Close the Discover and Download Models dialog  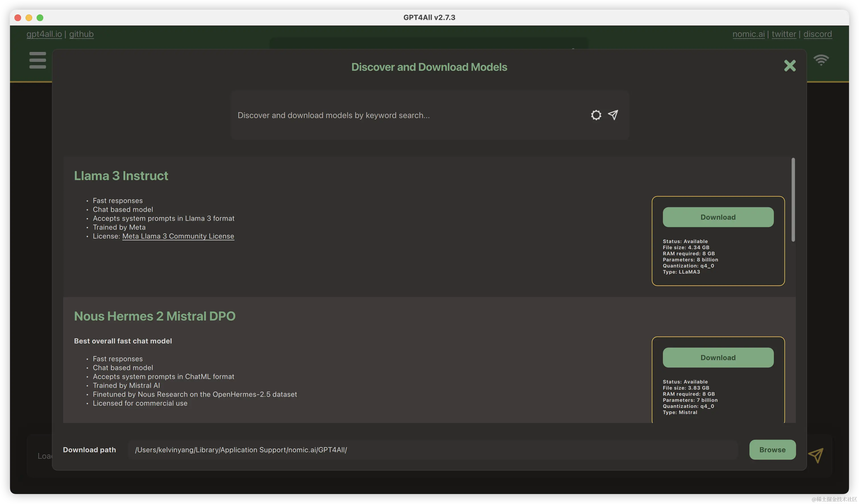(x=789, y=65)
